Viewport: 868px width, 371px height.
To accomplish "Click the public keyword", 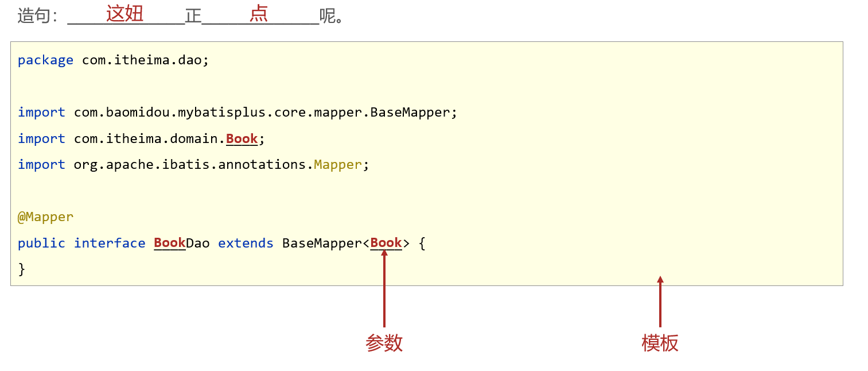I will (41, 244).
